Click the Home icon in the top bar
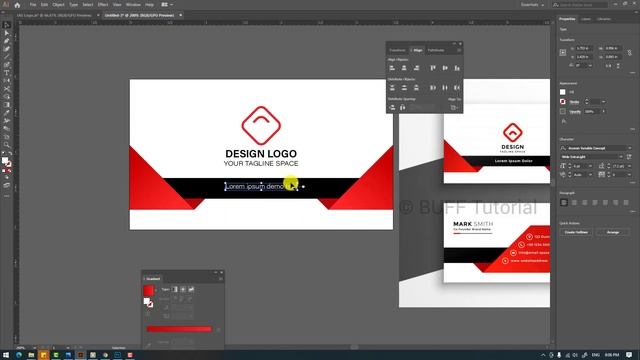The width and height of the screenshot is (640, 360). tap(17, 5)
